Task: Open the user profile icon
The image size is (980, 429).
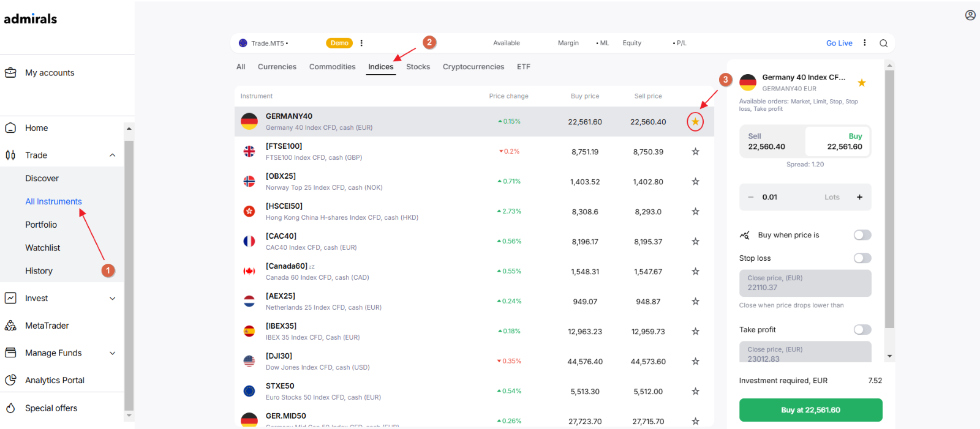Action: click(x=970, y=15)
